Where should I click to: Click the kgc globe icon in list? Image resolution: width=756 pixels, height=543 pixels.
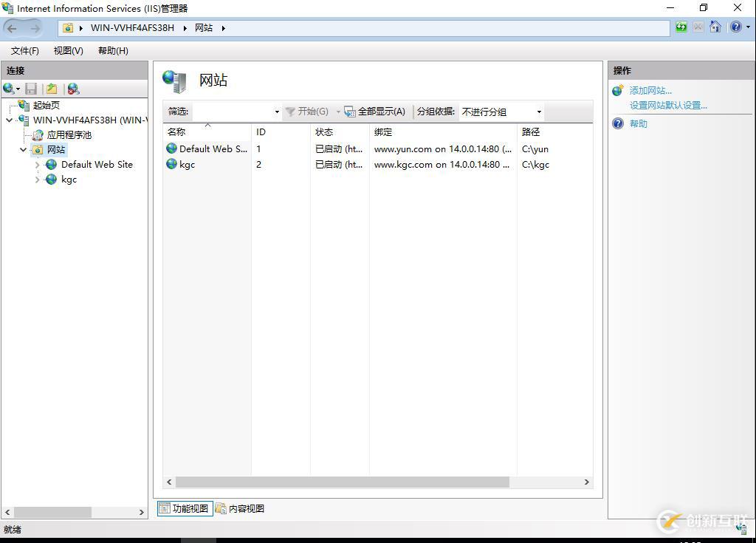[171, 164]
